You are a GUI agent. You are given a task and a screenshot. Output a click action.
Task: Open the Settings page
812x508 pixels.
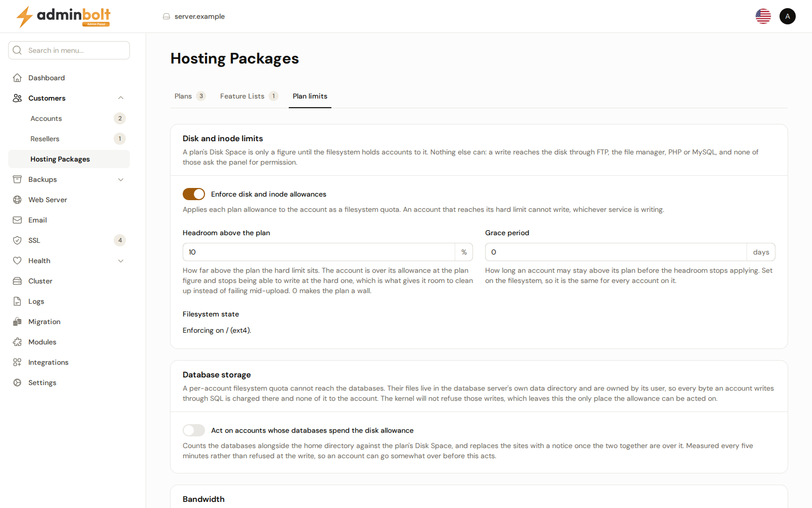point(69,383)
